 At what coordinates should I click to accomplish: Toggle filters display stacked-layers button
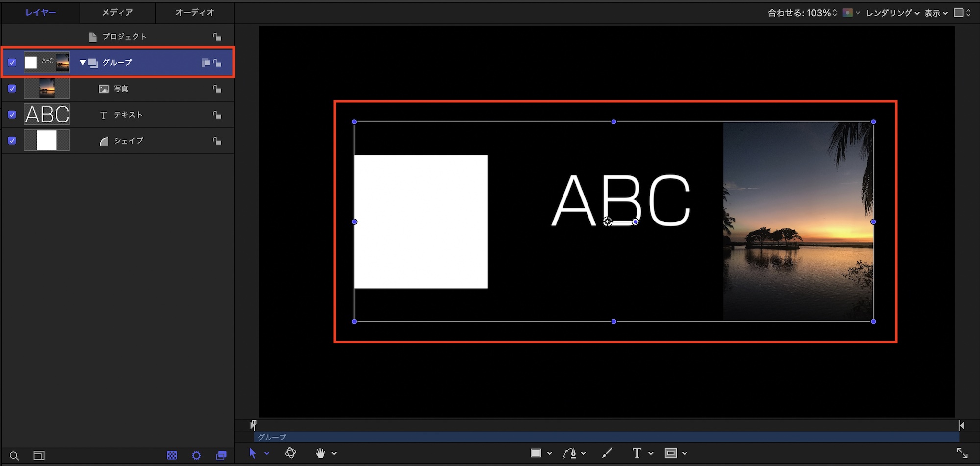221,456
